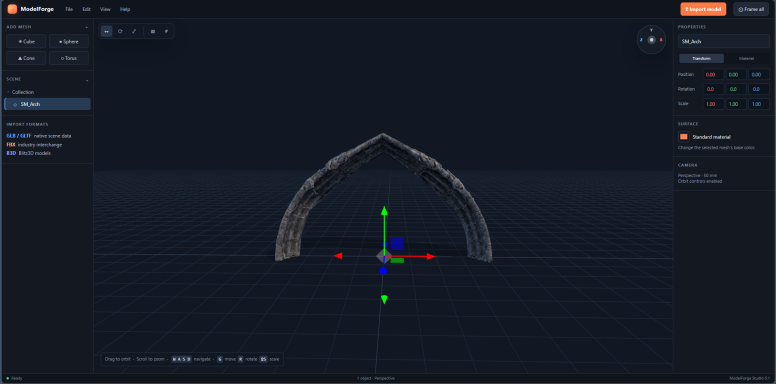Open the View menu
776x384 pixels.
click(x=105, y=9)
